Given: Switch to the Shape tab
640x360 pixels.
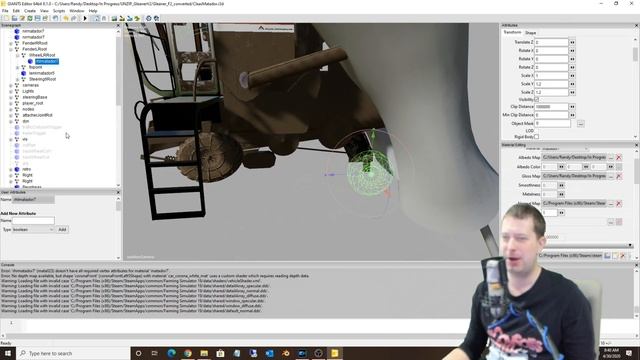Looking at the screenshot, I should pos(531,33).
